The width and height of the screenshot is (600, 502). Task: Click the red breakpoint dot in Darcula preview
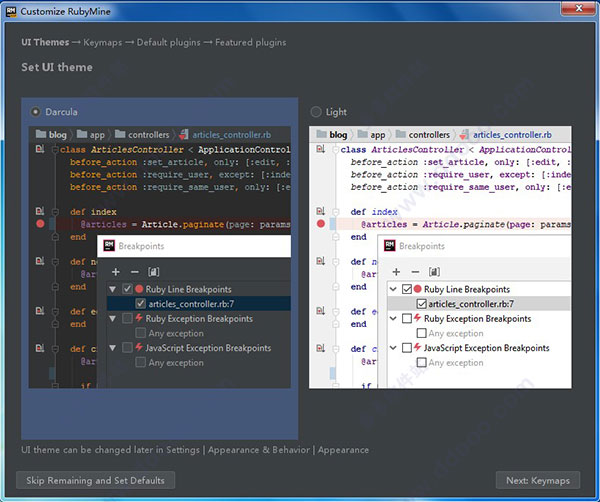tap(40, 224)
